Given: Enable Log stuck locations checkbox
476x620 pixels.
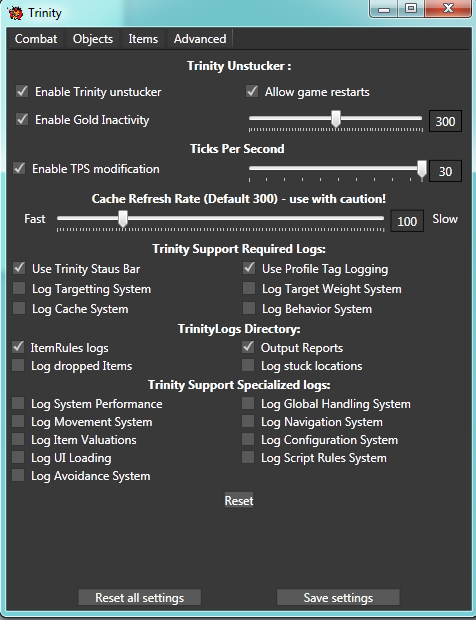Looking at the screenshot, I should tap(248, 365).
